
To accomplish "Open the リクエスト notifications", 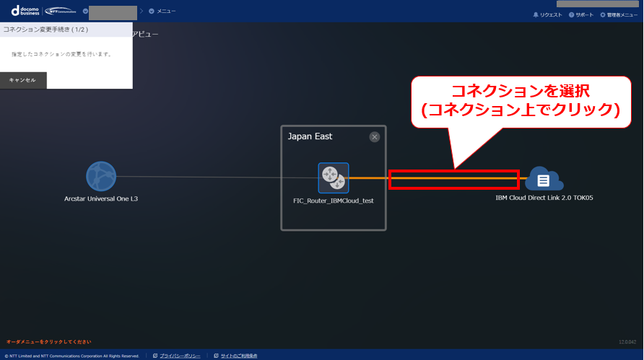I will pyautogui.click(x=547, y=14).
